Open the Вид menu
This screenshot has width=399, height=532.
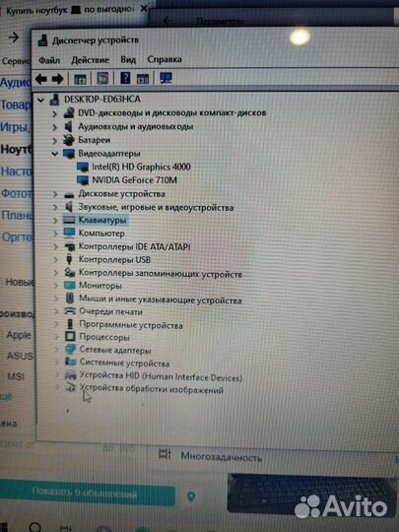[128, 60]
